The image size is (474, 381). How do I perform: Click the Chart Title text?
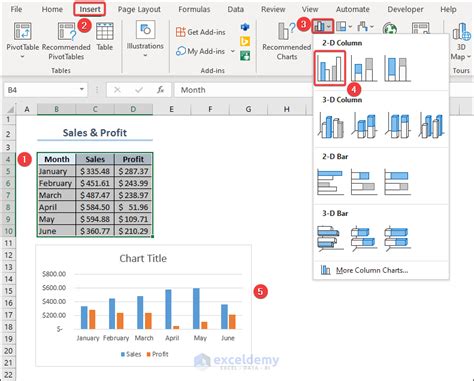(143, 258)
